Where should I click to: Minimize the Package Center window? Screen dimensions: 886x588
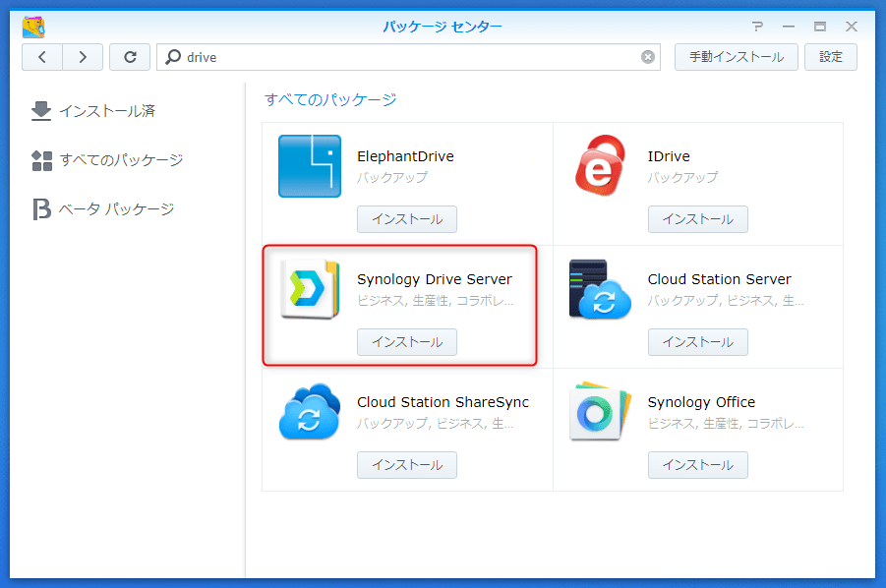[x=789, y=26]
